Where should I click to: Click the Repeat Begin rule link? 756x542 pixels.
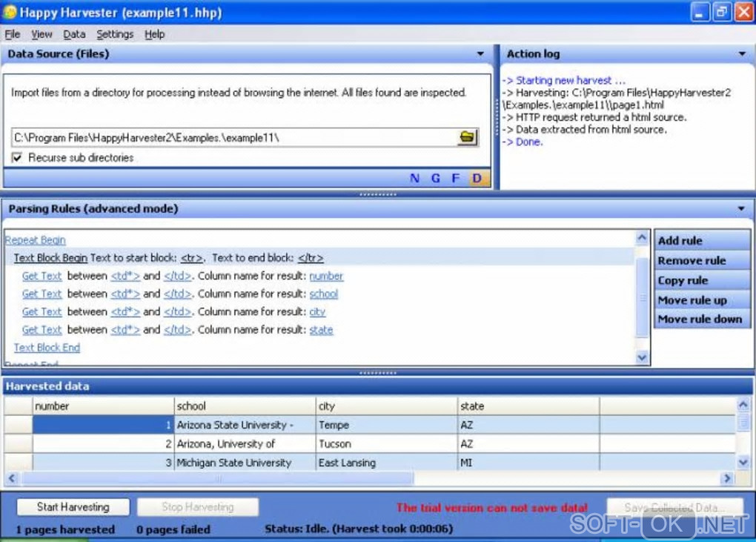coord(35,240)
